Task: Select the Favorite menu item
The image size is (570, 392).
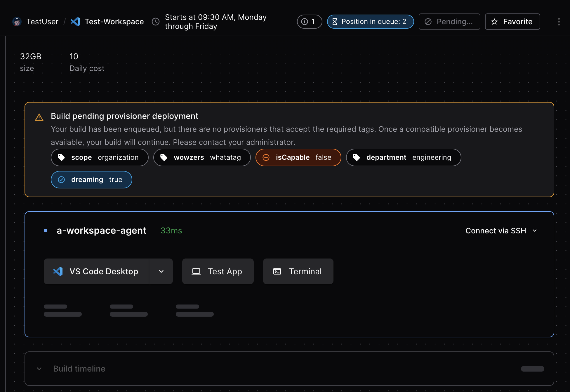Action: [513, 22]
